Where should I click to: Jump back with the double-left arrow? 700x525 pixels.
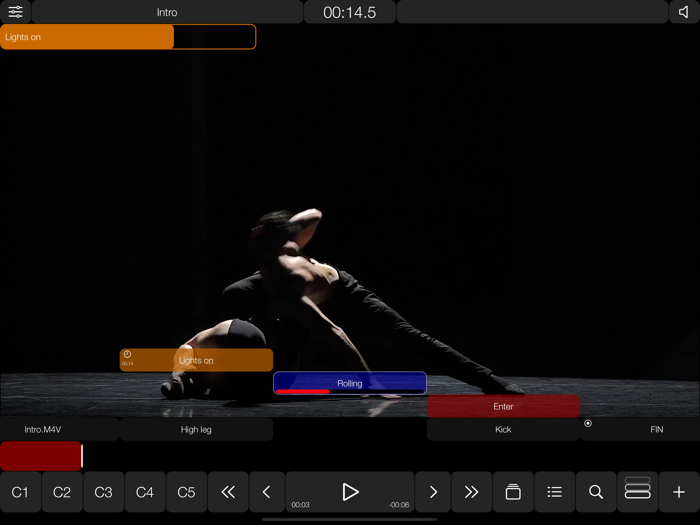[x=228, y=492]
